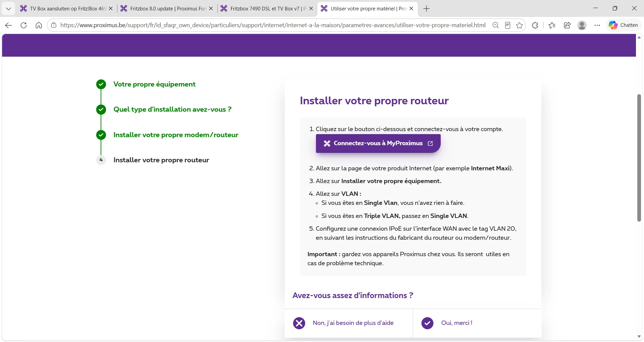Select 'Oui, merci !' feedback option
This screenshot has height=342, width=644.
coord(457,323)
